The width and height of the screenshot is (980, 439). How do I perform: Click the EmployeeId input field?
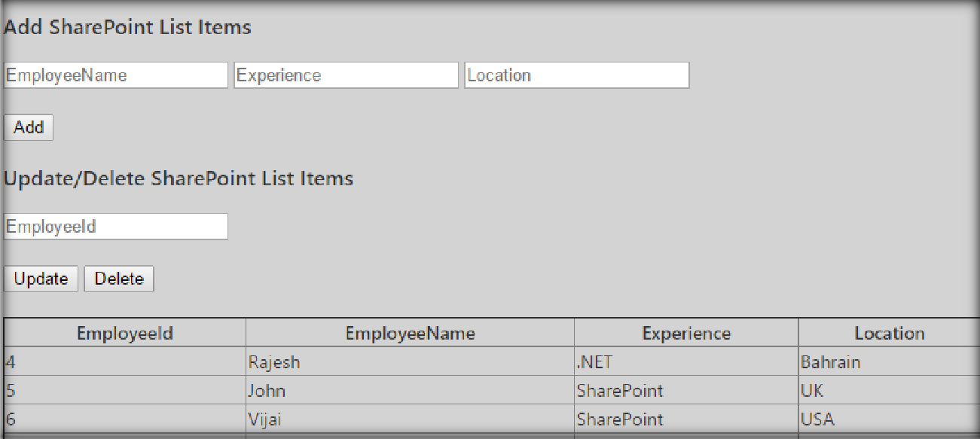point(115,227)
